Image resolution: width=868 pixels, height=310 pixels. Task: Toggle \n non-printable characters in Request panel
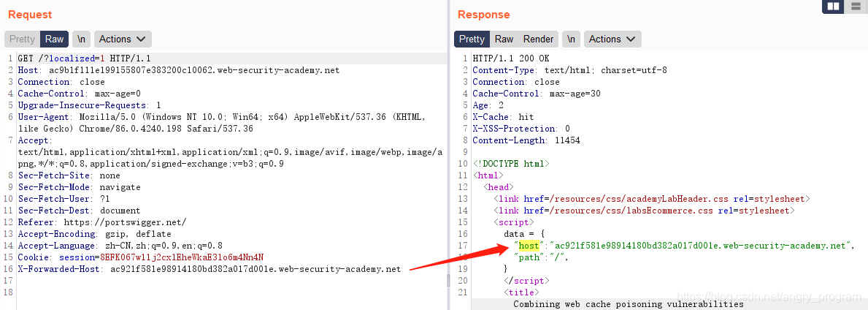pyautogui.click(x=81, y=39)
